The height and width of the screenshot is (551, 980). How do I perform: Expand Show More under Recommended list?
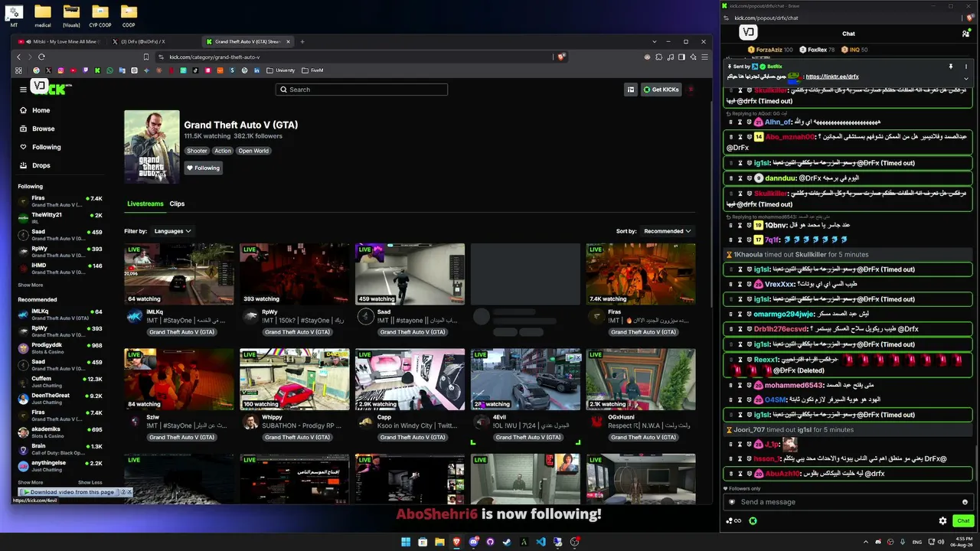click(31, 482)
